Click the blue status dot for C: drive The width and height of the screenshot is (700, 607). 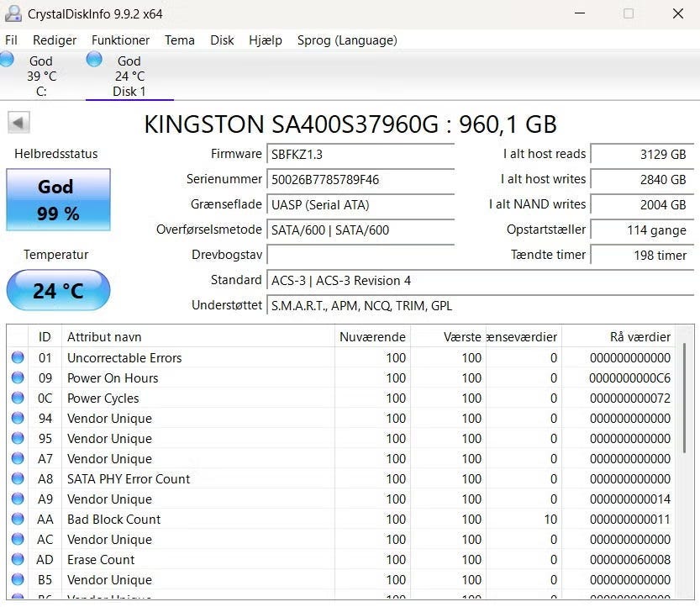pos(6,60)
